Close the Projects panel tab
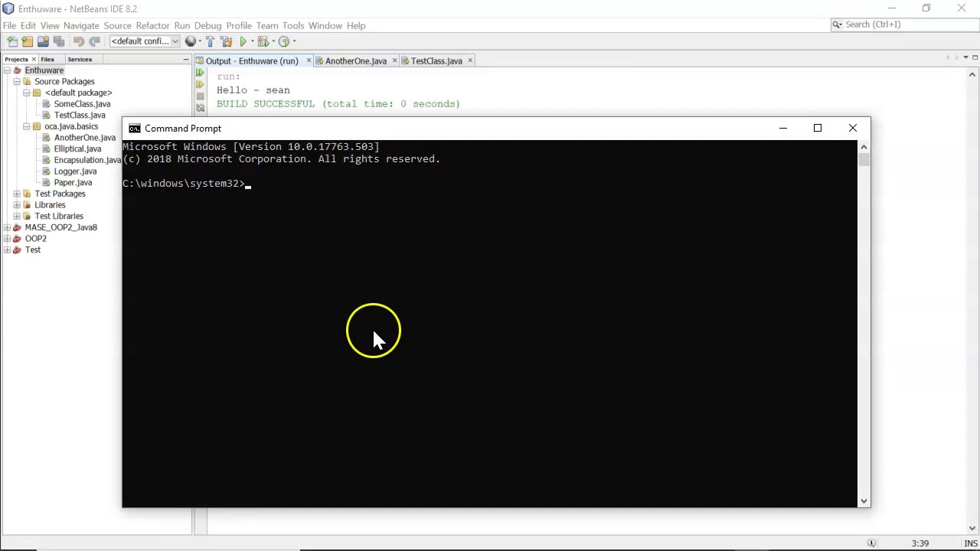The image size is (980, 551). click(34, 59)
